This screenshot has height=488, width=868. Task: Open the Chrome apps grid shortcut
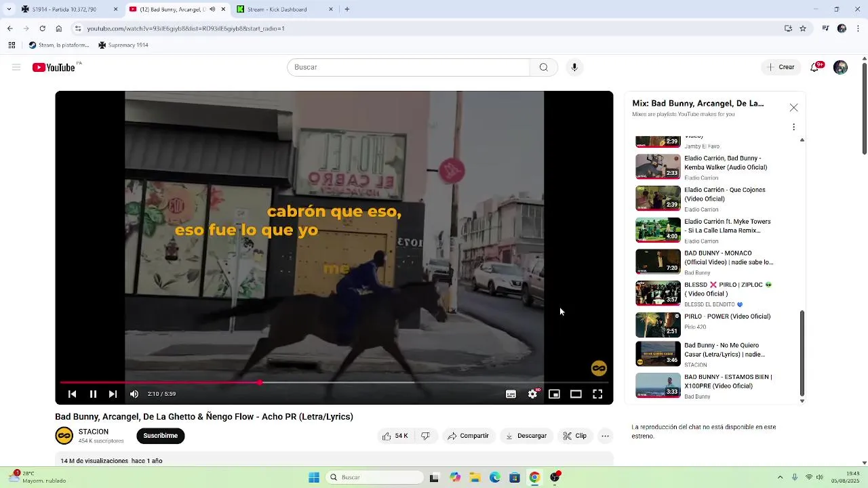coord(12,45)
